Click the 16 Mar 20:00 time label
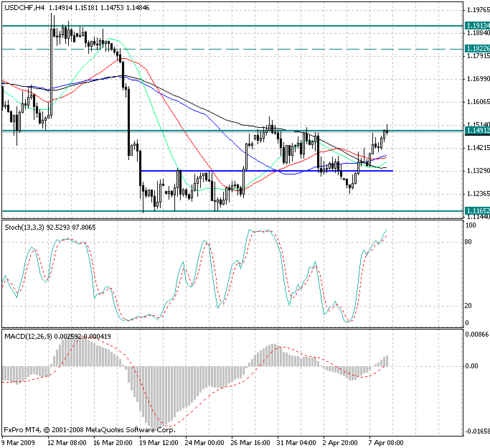 pyautogui.click(x=113, y=443)
